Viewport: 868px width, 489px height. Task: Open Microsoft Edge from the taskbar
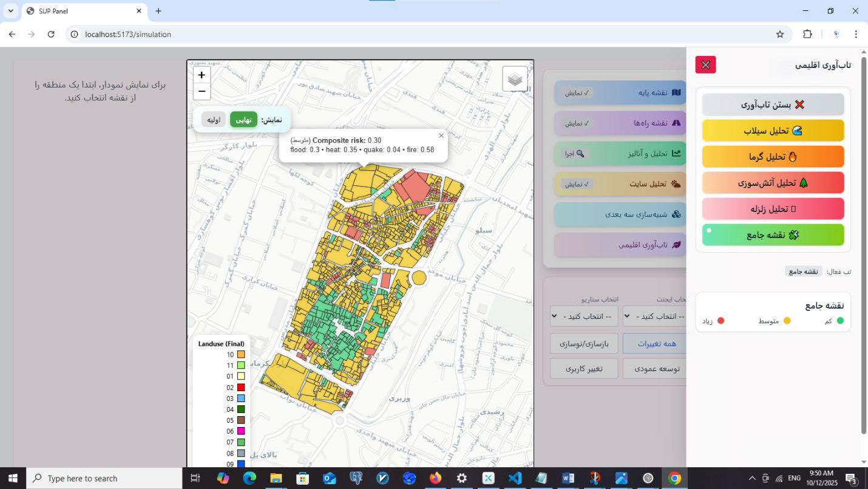(x=249, y=478)
